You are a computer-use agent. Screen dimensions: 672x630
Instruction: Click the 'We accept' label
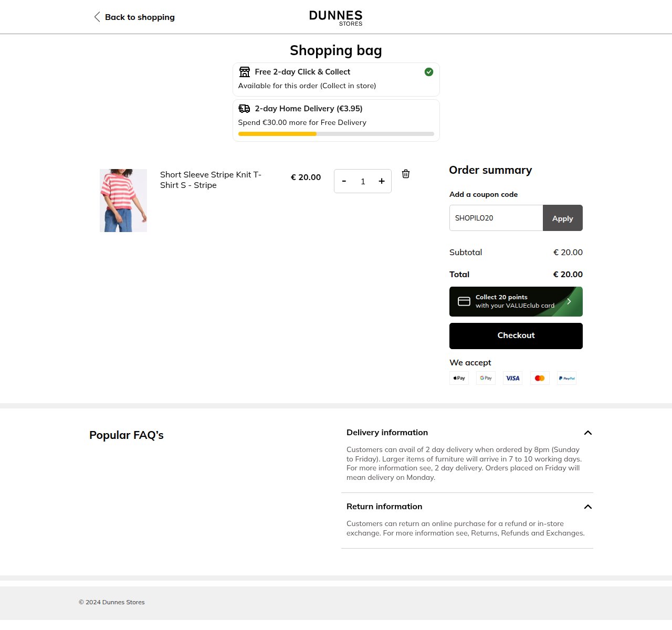pos(470,363)
